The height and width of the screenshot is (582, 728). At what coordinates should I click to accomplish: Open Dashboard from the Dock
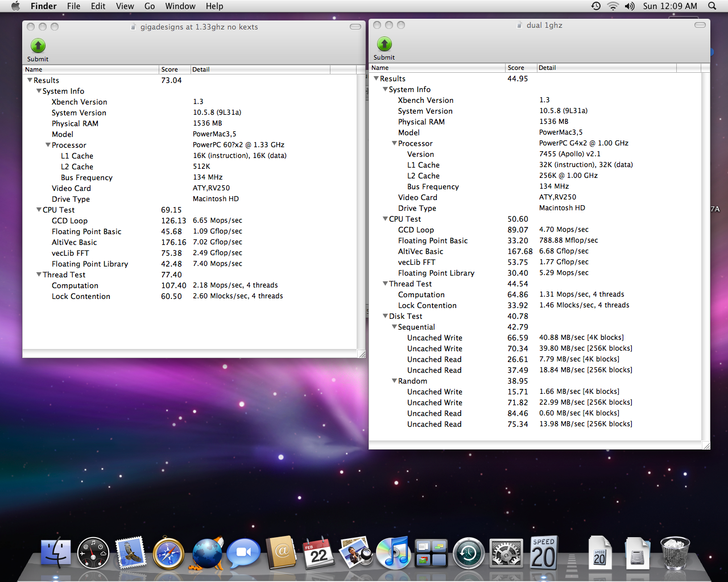[x=93, y=553]
